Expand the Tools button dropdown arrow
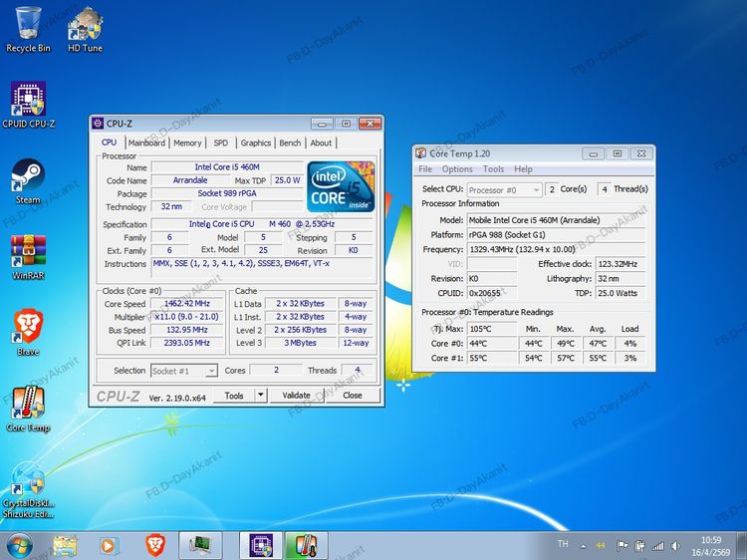This screenshot has width=747, height=560. point(261,396)
